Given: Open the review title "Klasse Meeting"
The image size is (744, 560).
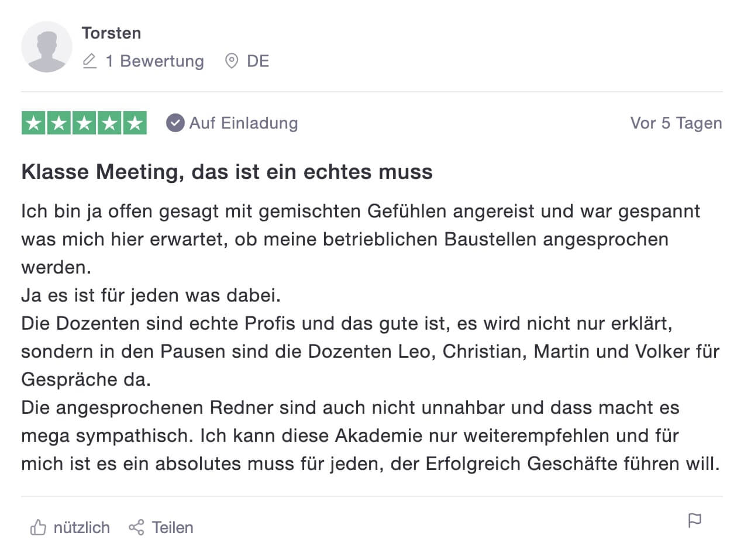Looking at the screenshot, I should pos(227,172).
